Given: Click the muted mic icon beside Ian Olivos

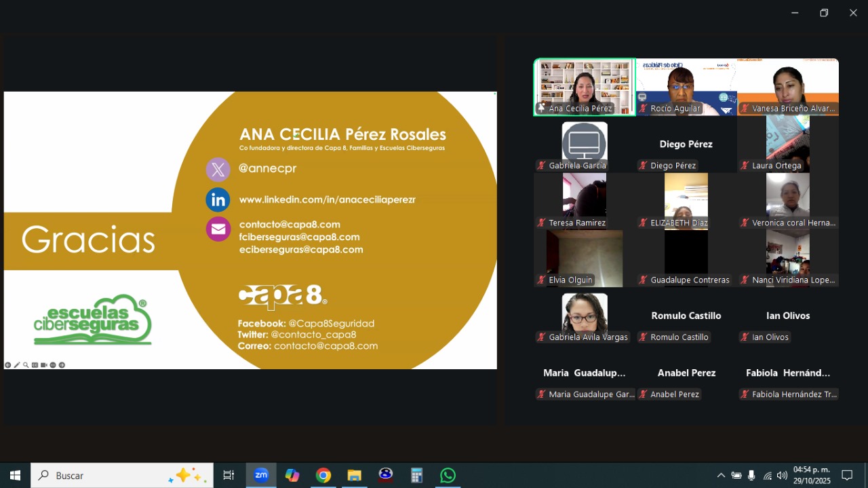Looking at the screenshot, I should pos(745,337).
